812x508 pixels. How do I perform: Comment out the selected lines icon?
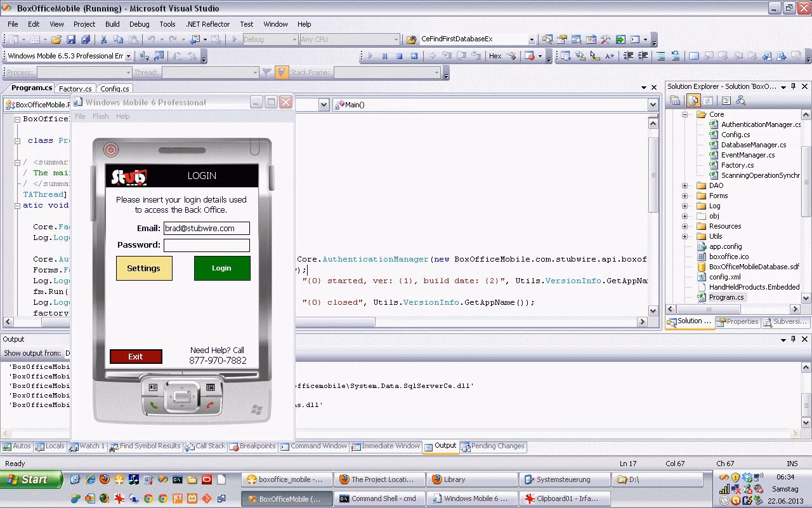[661, 56]
